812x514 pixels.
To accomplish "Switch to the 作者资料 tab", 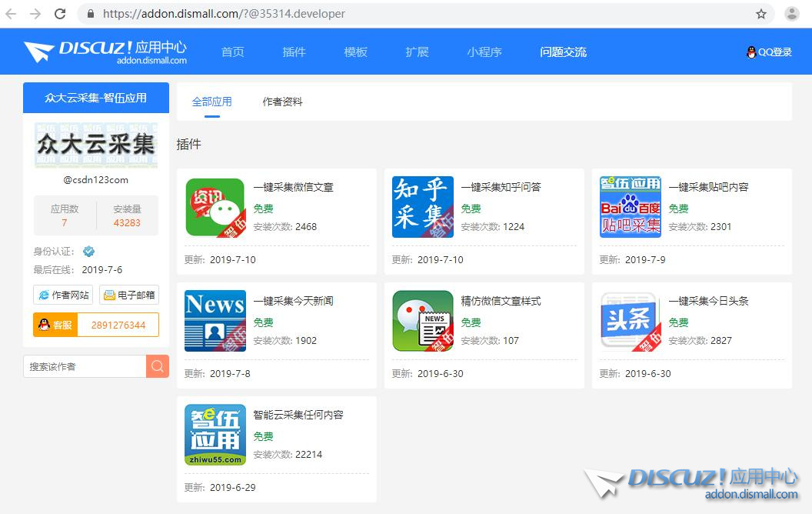I will (x=282, y=102).
